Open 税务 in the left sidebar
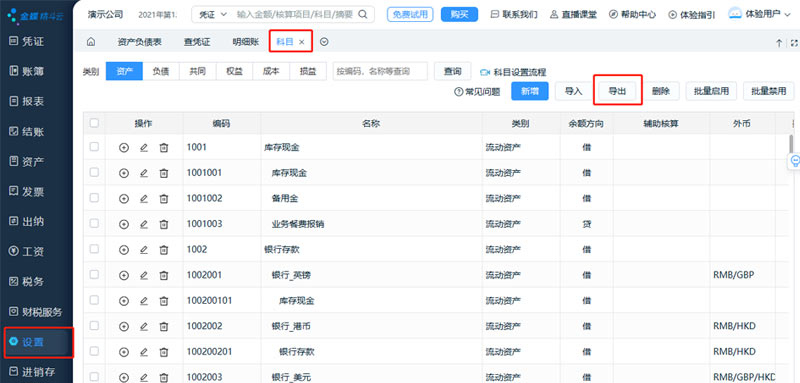The image size is (800, 383). click(28, 282)
